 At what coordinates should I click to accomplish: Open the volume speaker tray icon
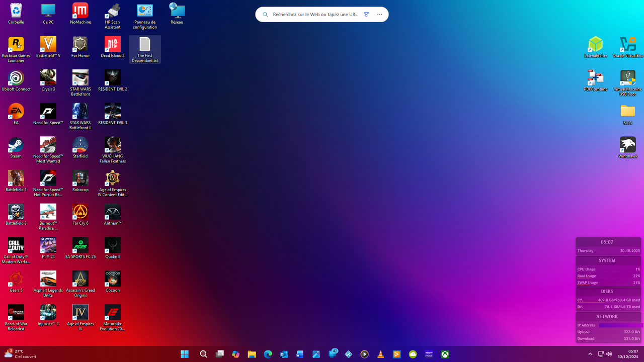tap(609, 354)
